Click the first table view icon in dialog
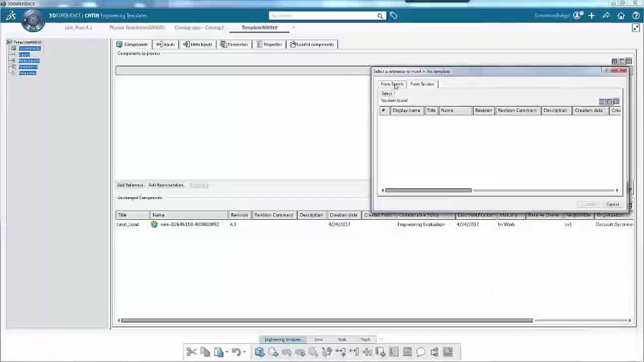This screenshot has height=362, width=644. (602, 101)
